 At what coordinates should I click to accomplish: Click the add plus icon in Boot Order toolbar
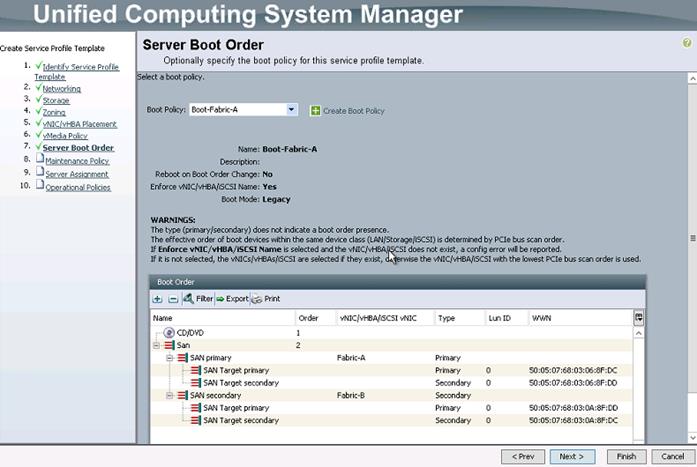point(157,299)
